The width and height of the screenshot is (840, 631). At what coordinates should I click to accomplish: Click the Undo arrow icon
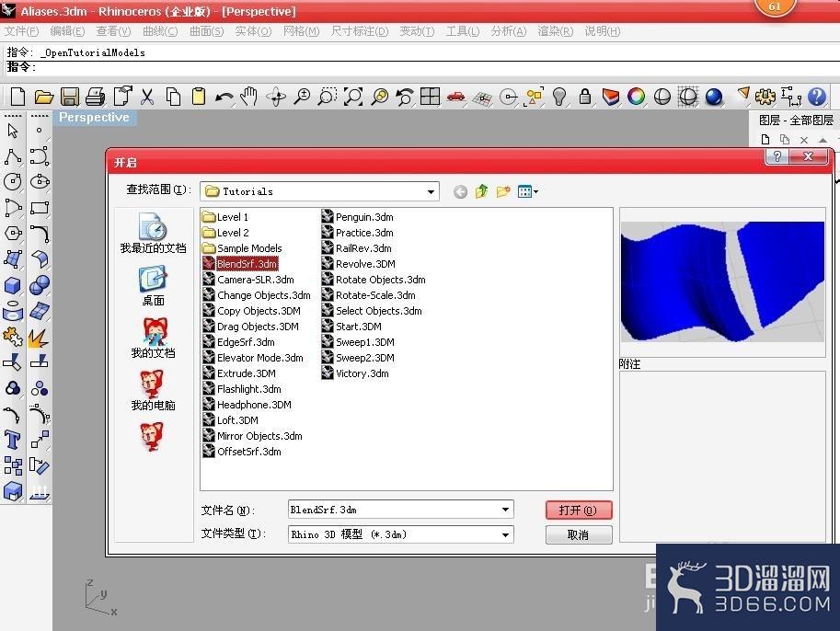pos(224,97)
